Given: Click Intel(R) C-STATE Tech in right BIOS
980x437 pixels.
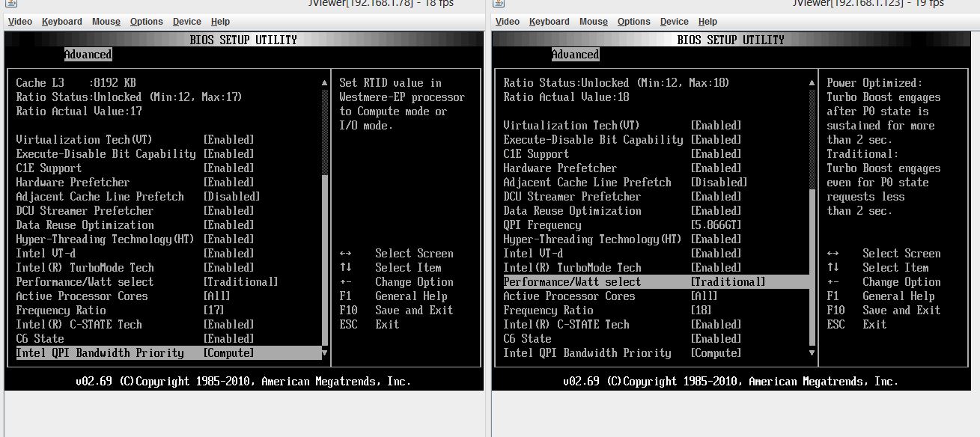Looking at the screenshot, I should (566, 325).
